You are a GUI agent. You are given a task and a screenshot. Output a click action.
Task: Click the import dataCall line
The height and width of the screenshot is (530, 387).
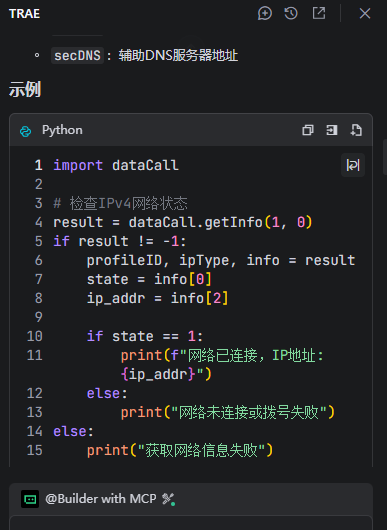[x=116, y=165]
